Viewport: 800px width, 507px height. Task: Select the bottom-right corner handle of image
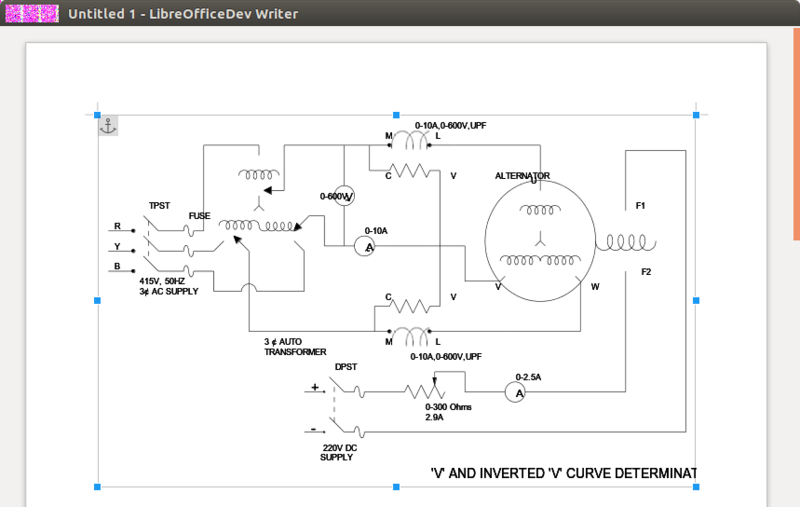pos(696,487)
